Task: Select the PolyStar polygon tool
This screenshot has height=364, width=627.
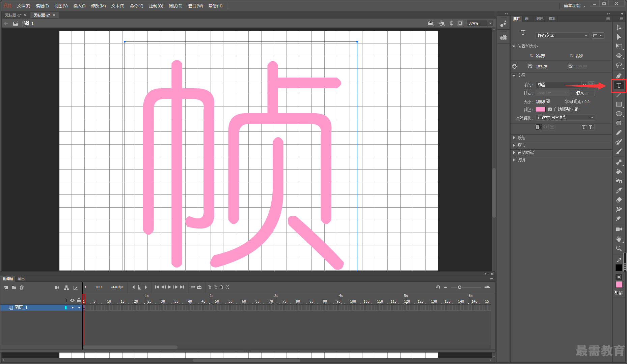Action: coord(619,123)
